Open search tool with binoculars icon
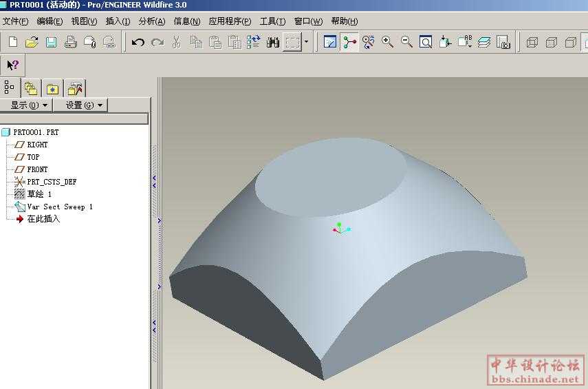The width and height of the screenshot is (588, 389). point(273,42)
